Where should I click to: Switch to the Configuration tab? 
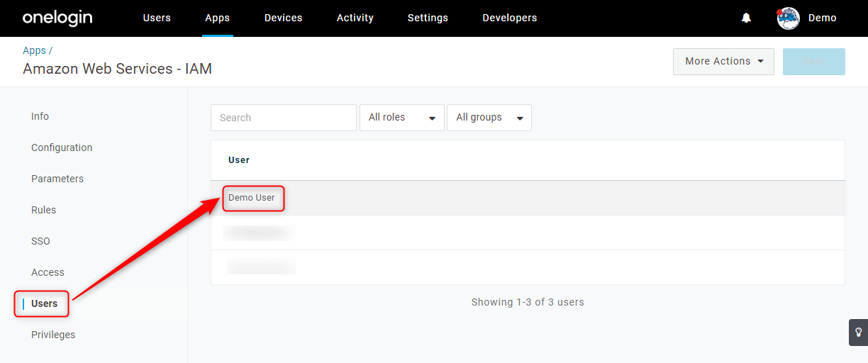[x=62, y=147]
